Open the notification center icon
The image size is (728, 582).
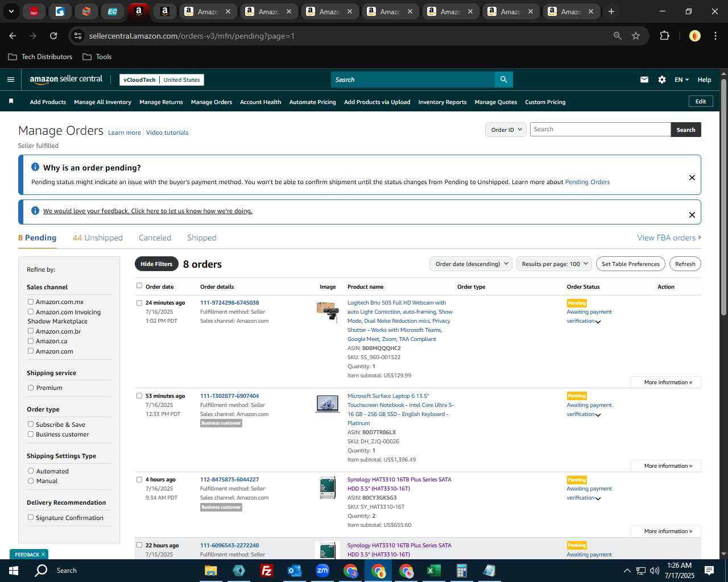[x=709, y=571]
